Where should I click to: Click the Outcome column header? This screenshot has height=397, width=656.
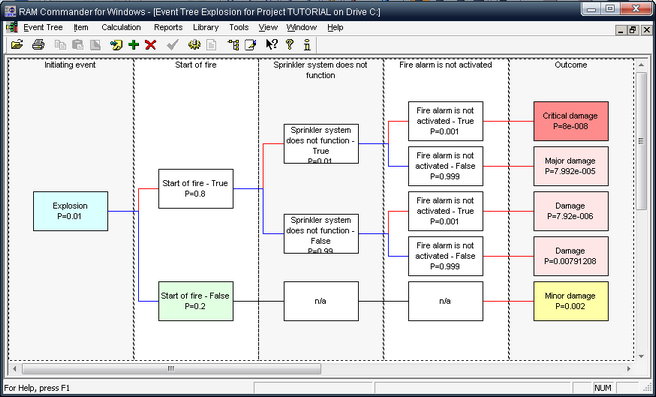tap(571, 65)
